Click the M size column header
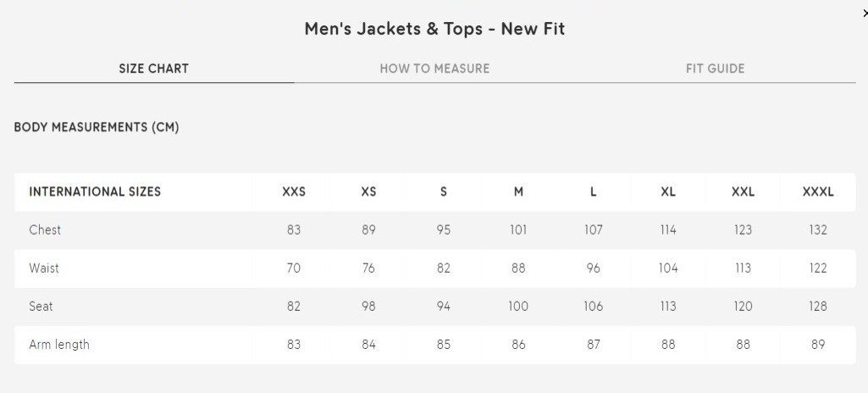This screenshot has width=868, height=393. click(x=518, y=192)
